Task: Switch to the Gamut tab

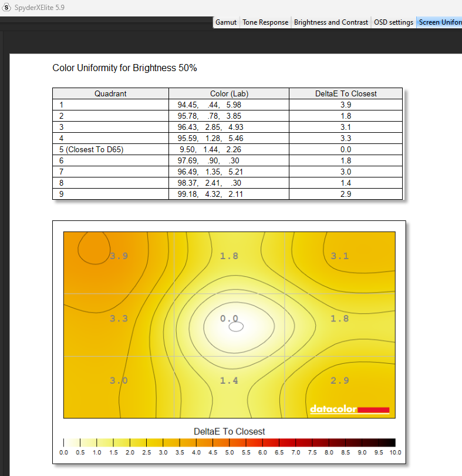Action: [x=226, y=22]
